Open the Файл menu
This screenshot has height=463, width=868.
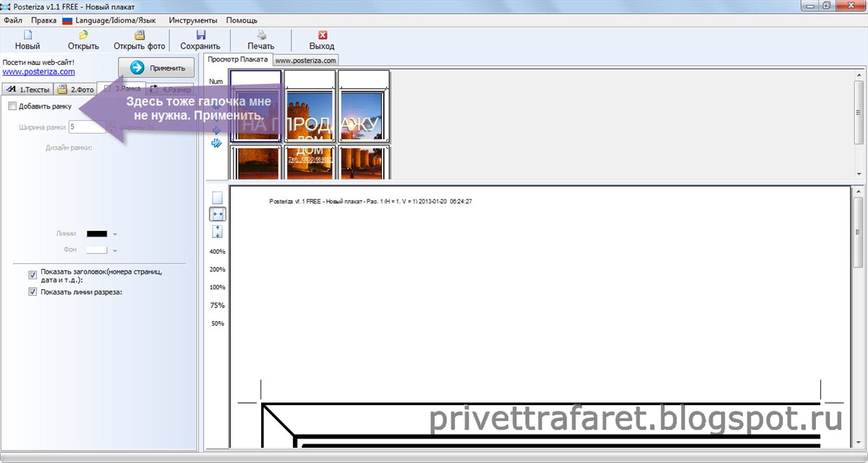(12, 21)
